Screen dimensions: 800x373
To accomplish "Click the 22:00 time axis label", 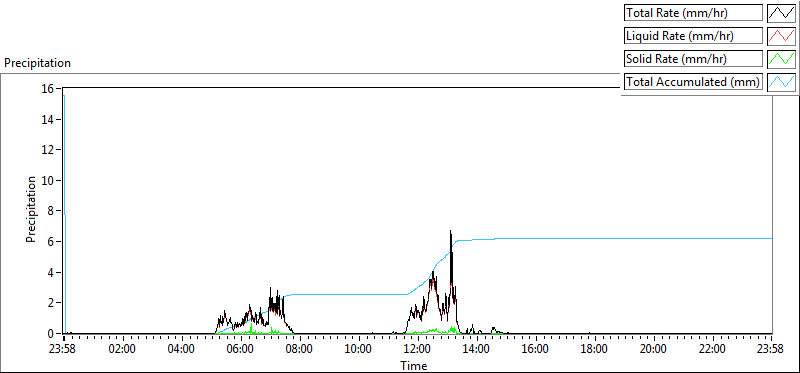I will (713, 350).
